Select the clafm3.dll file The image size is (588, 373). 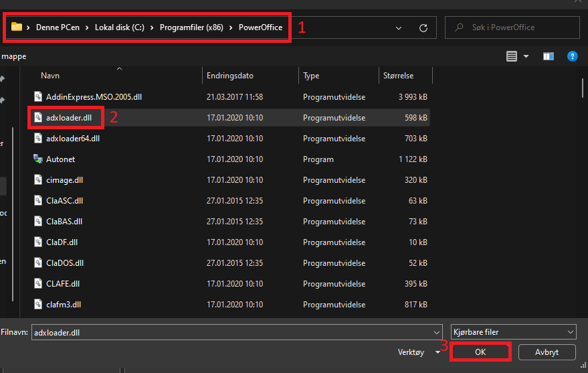[x=64, y=304]
